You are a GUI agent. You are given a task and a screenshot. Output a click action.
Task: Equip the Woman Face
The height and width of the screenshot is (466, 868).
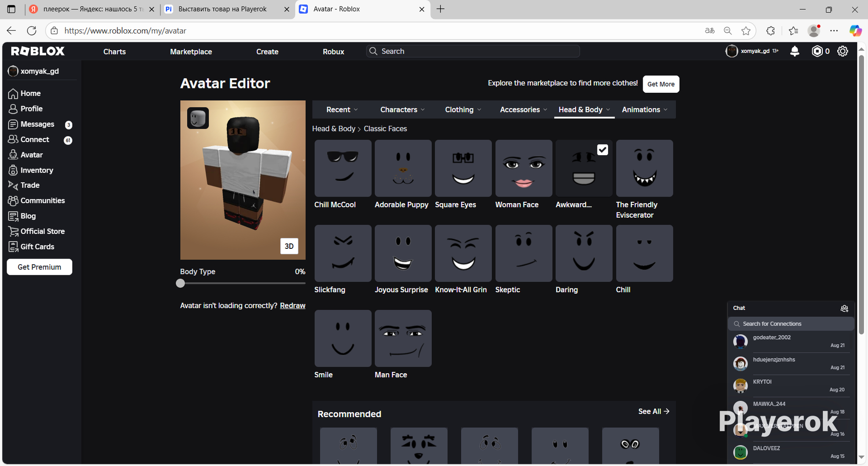coord(524,168)
